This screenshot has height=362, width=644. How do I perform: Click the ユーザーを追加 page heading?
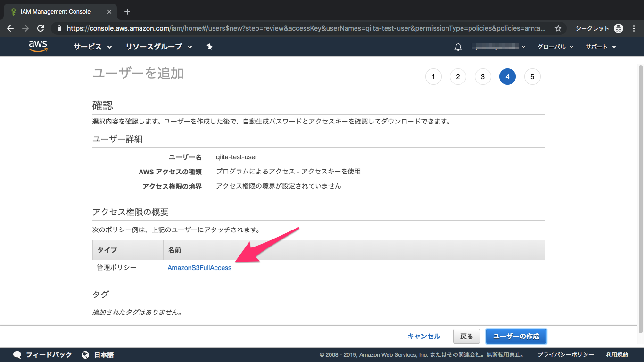click(138, 73)
